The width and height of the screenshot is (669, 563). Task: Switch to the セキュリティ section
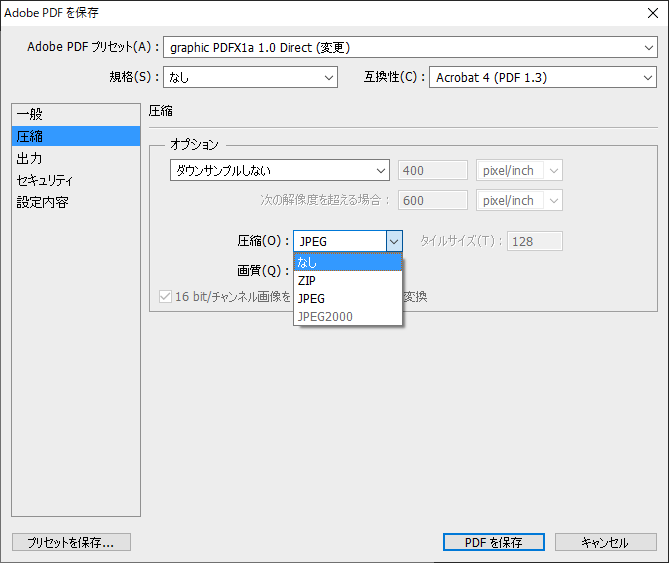coord(45,180)
